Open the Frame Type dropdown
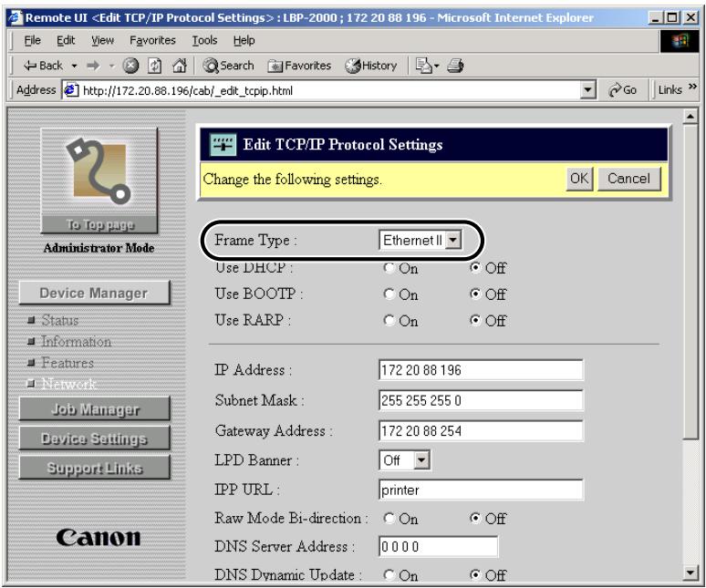706x588 pixels. pyautogui.click(x=420, y=241)
